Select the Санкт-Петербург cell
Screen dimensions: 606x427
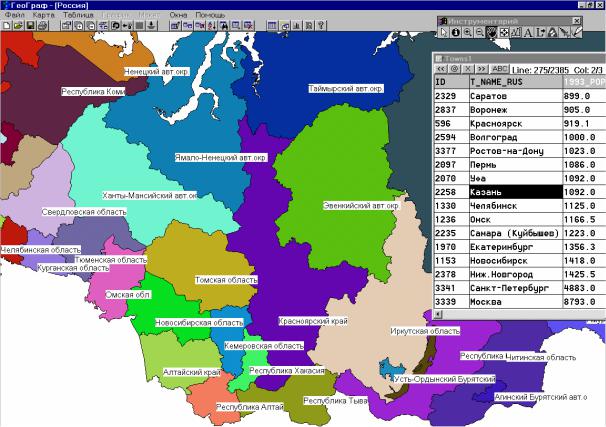(x=516, y=288)
